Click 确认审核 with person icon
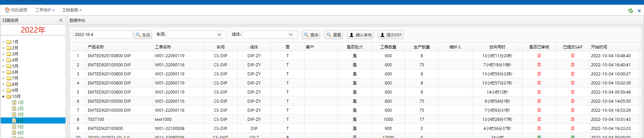The image size is (644, 138). [x=360, y=35]
